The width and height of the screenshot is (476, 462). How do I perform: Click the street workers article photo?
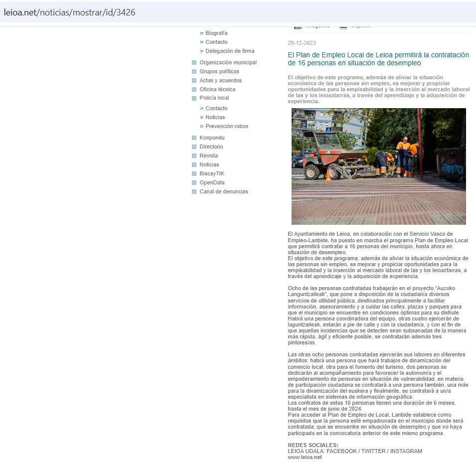pos(378,166)
